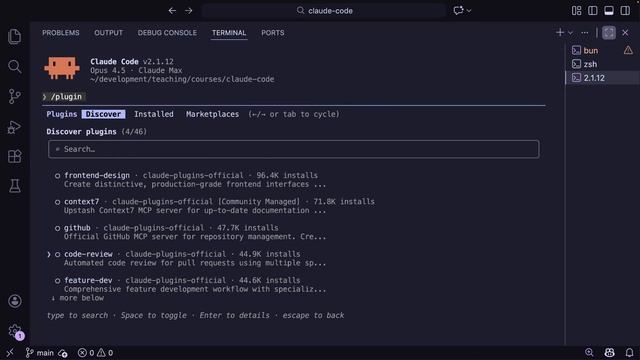Image resolution: width=640 pixels, height=360 pixels.
Task: Go back with the left arrow
Action: click(x=172, y=11)
